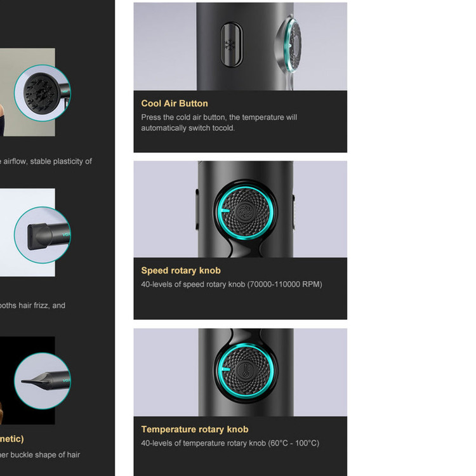Screen dimensions: 476x476
Task: Open the cool air button product photo
Action: point(241,46)
